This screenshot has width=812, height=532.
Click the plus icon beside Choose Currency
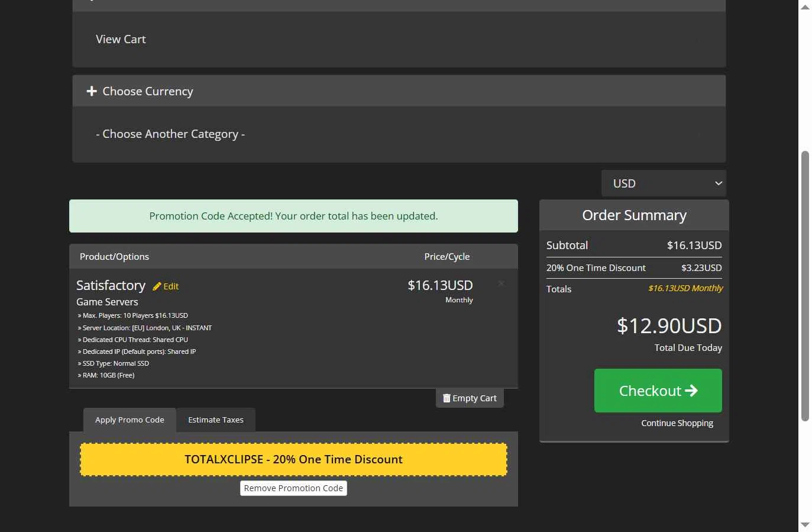tap(92, 91)
